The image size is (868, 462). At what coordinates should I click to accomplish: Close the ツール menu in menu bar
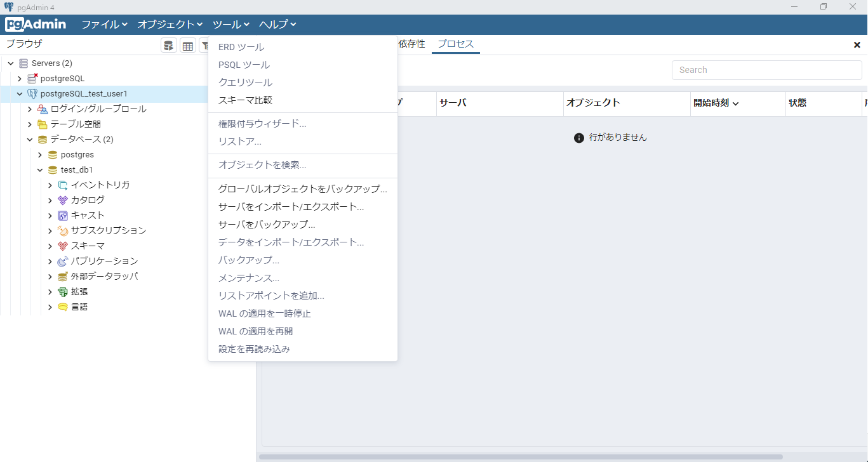point(231,25)
